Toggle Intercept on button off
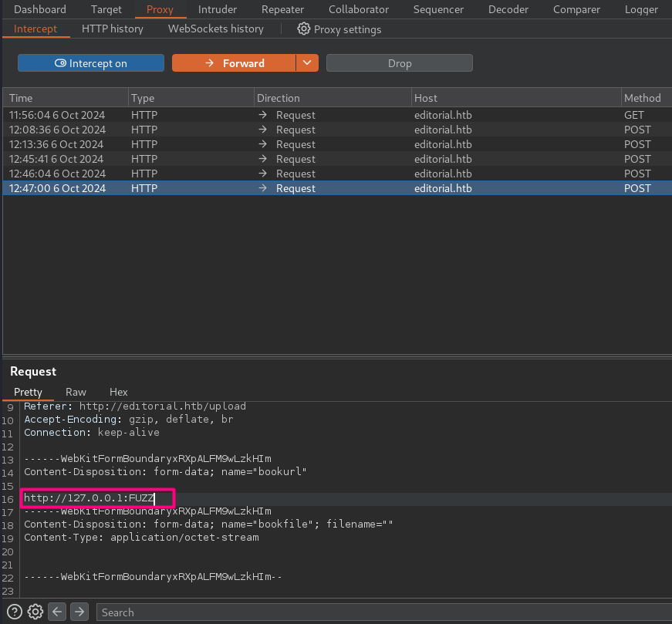The height and width of the screenshot is (624, 672). (91, 63)
